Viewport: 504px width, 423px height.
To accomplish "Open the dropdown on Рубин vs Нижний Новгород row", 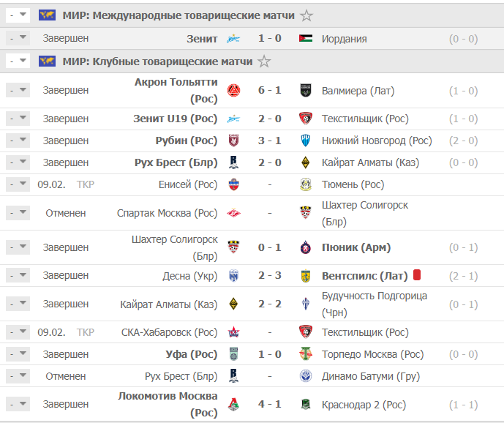I will [x=18, y=141].
